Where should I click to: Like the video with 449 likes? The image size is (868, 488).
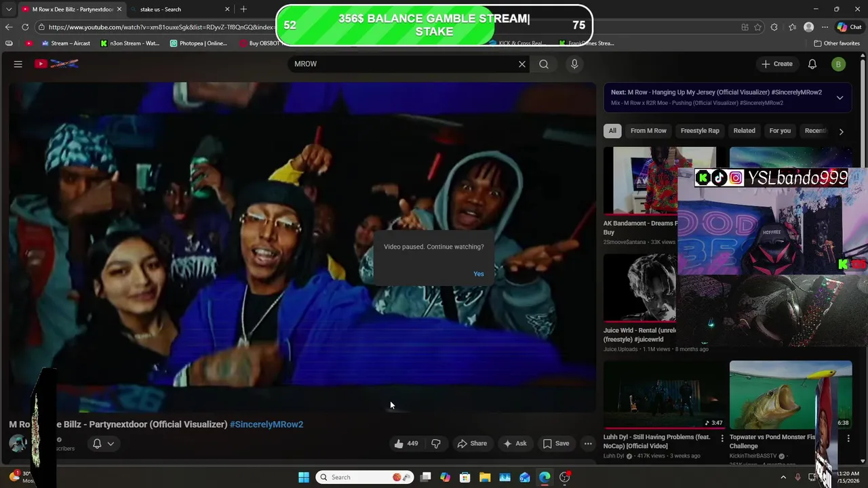point(406,443)
